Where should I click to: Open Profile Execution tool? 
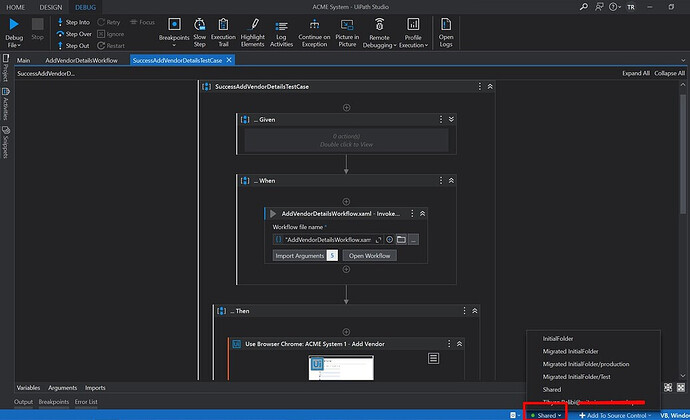pyautogui.click(x=413, y=32)
